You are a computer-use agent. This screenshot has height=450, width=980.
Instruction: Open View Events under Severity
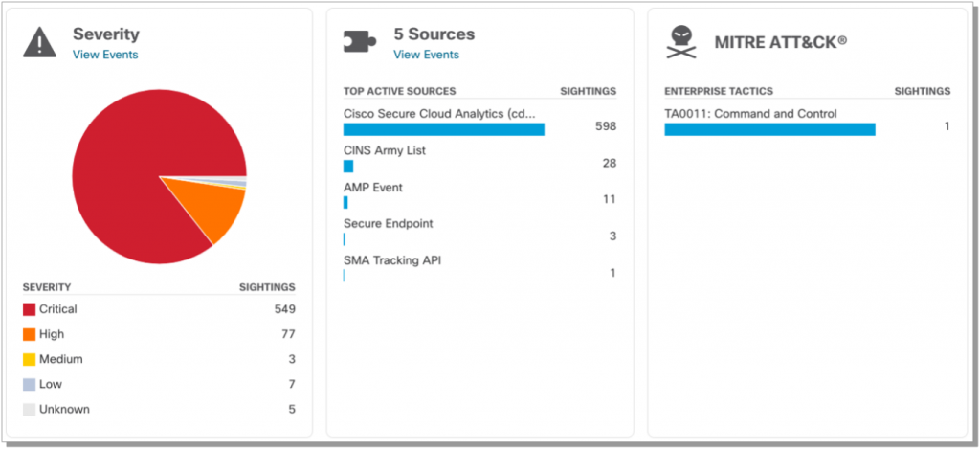pos(105,55)
